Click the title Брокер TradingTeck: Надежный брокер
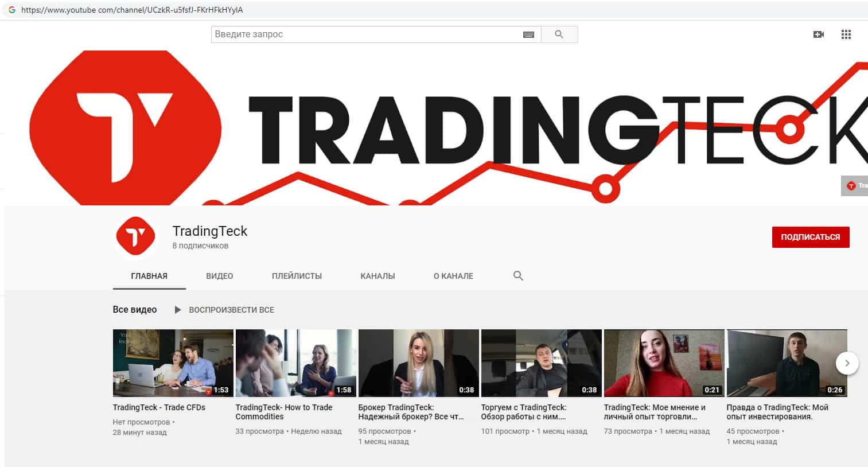The height and width of the screenshot is (467, 868). (x=411, y=412)
